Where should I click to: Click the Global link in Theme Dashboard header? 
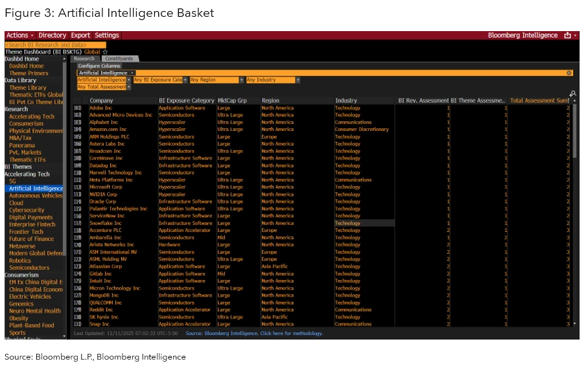click(x=92, y=52)
